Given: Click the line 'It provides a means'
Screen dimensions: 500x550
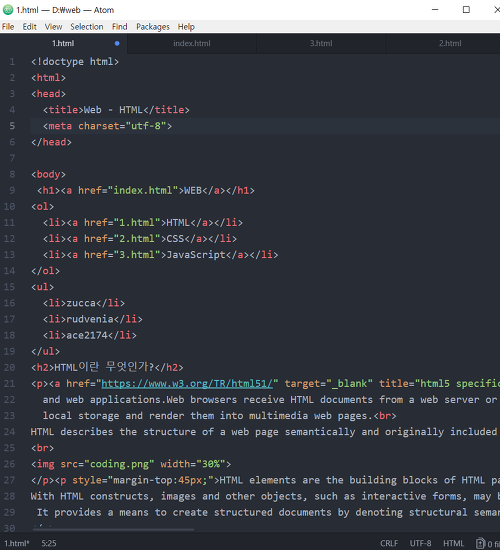Looking at the screenshot, I should click(268, 512).
